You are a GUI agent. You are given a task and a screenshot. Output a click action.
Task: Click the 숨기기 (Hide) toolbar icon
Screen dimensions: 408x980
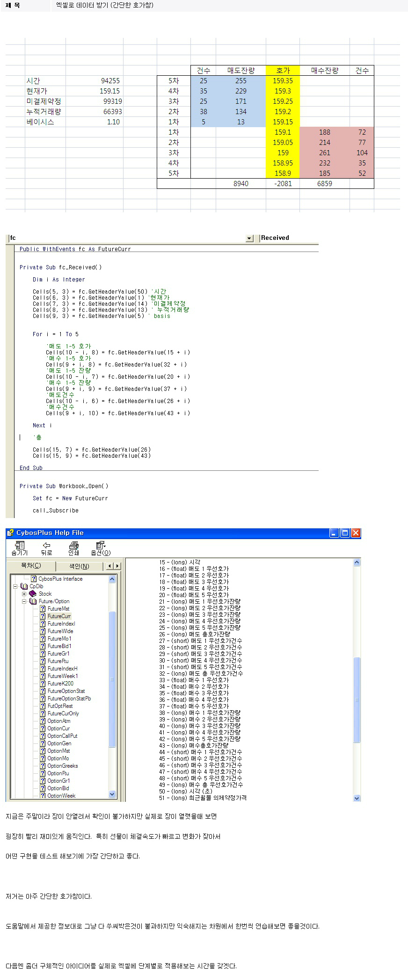19,545
